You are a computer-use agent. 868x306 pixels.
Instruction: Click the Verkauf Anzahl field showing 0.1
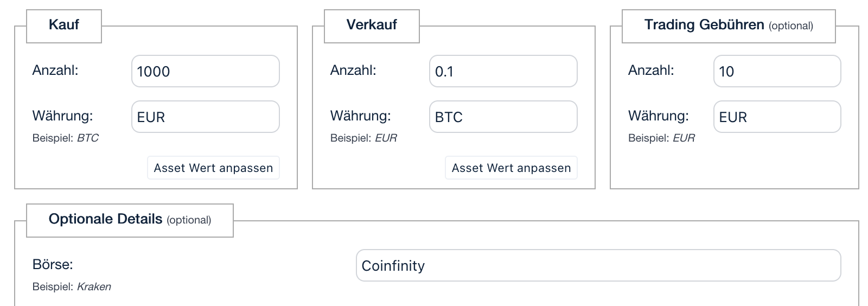click(x=503, y=71)
